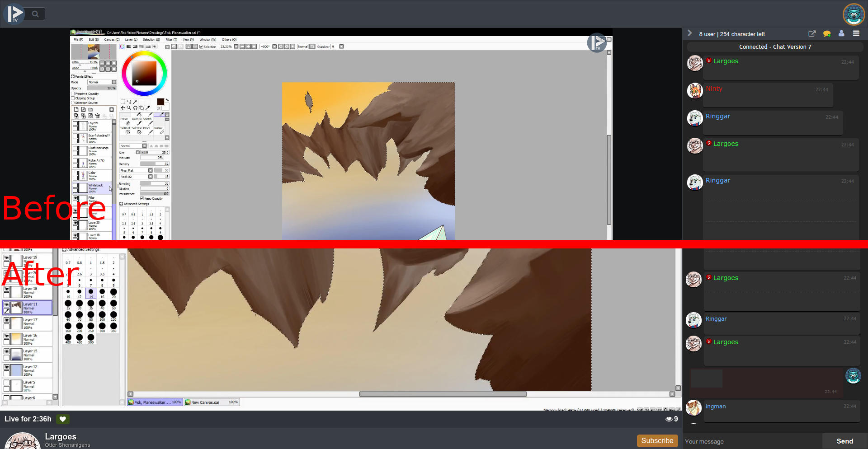Viewport: 868px width, 449px height.
Task: Open the brush mode Normal dropdown
Action: [133, 146]
